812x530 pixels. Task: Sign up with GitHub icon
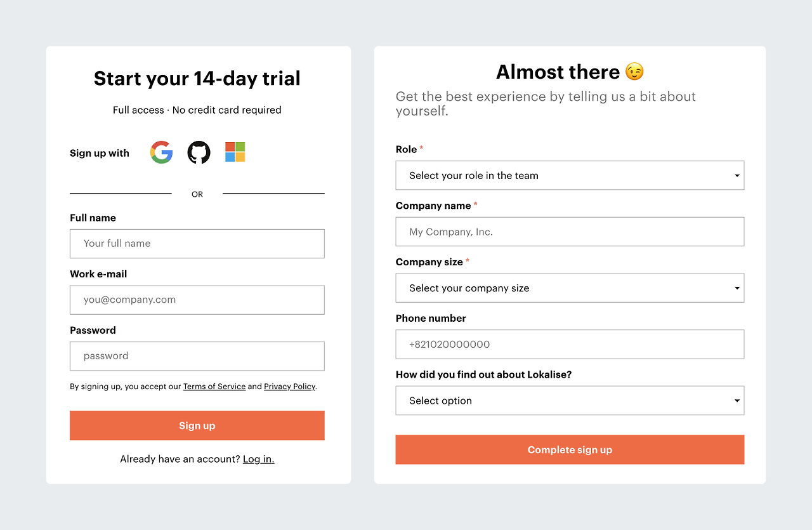tap(199, 152)
